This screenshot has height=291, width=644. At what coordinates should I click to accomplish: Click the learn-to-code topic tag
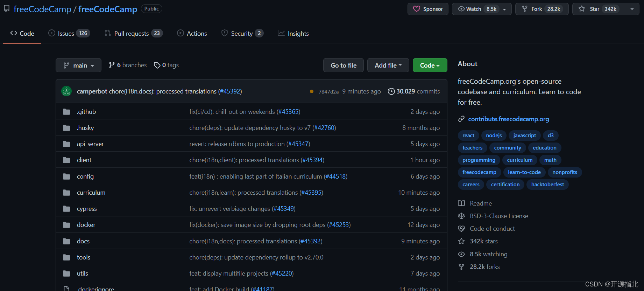point(524,172)
